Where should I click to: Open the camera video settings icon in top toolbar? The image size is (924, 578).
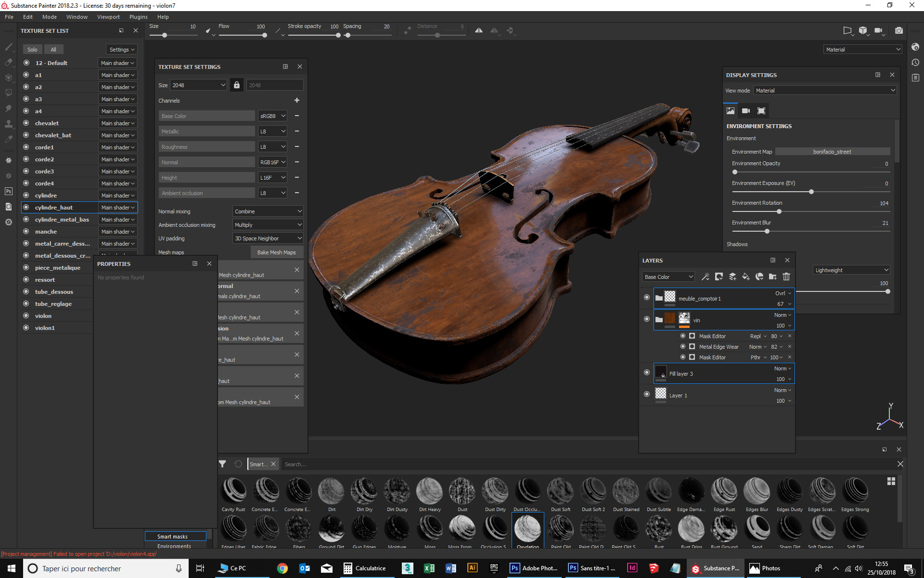[878, 30]
